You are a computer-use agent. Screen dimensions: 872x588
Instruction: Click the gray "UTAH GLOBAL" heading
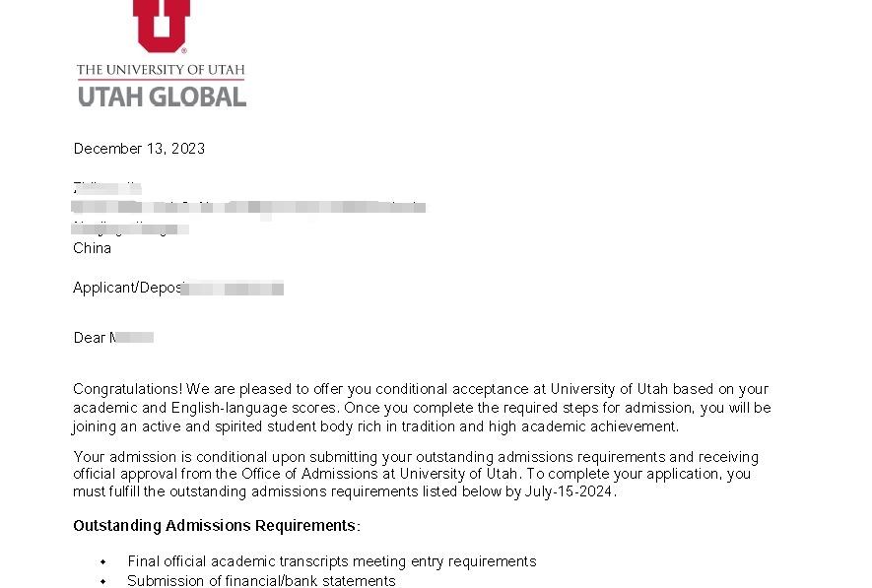(x=162, y=97)
